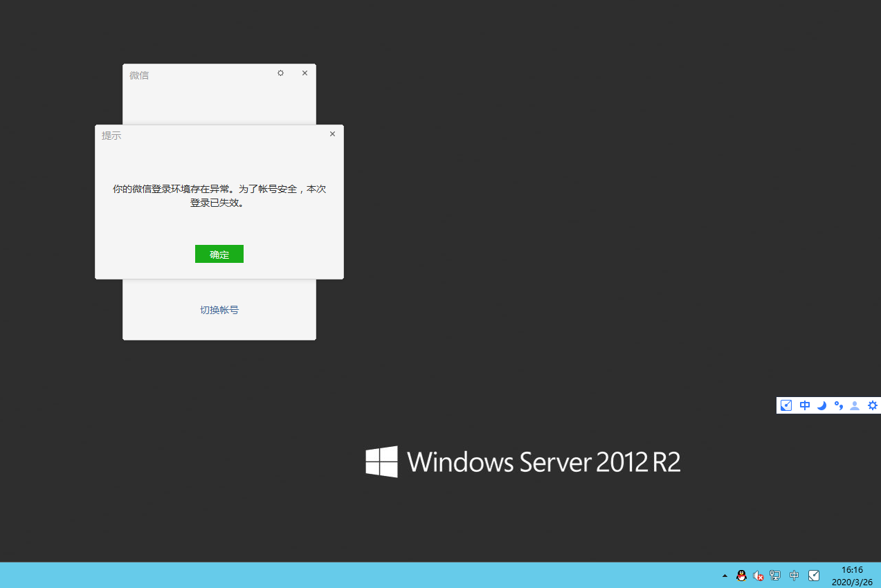Image resolution: width=881 pixels, height=588 pixels.
Task: Close the 微信 login window
Action: pos(305,73)
